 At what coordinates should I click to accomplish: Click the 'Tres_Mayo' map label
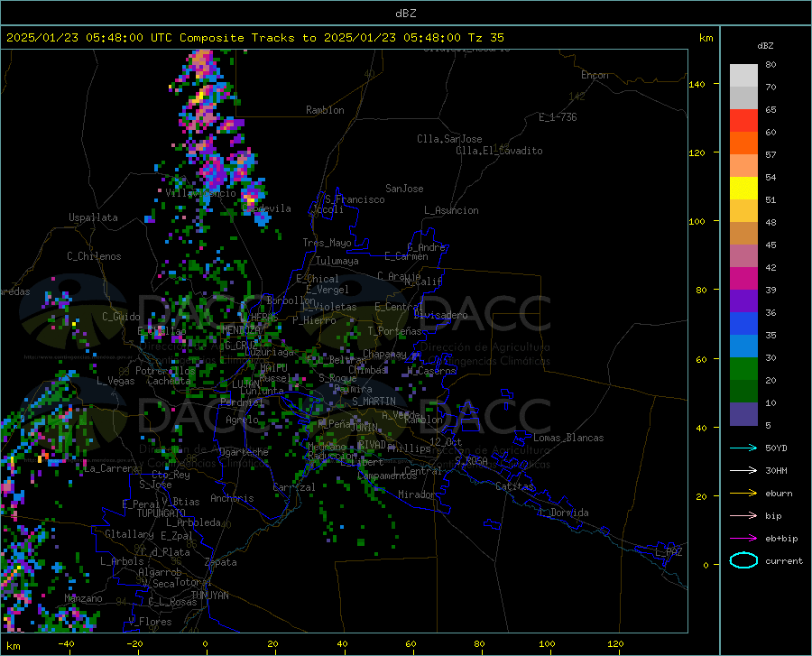327,243
